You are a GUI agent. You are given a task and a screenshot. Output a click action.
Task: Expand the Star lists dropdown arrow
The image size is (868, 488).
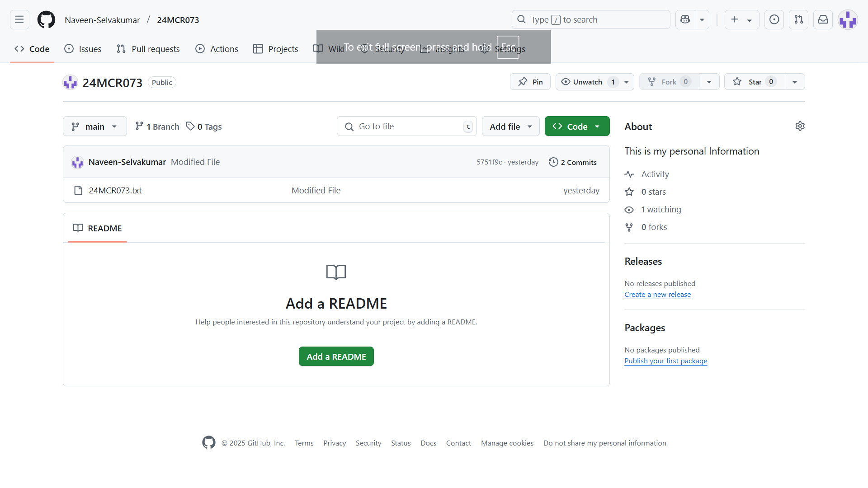coord(795,82)
